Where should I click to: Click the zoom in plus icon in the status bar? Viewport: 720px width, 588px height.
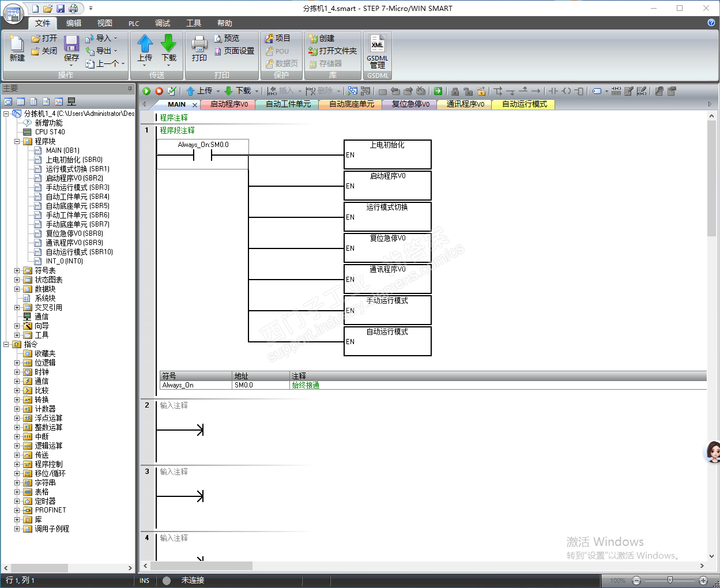703,581
